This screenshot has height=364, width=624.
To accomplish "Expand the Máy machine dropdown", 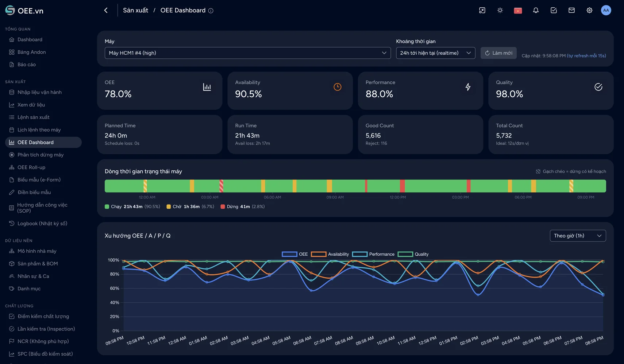I will [248, 53].
